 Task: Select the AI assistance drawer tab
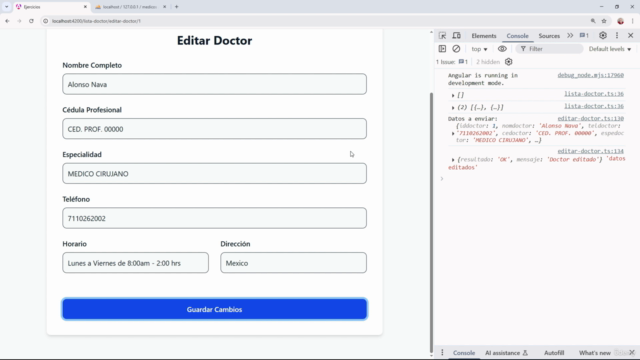(x=506, y=353)
